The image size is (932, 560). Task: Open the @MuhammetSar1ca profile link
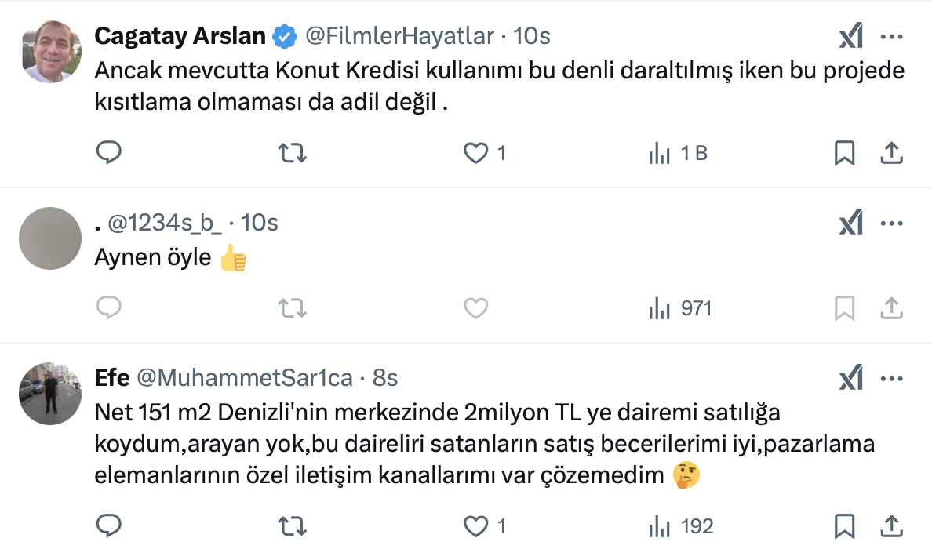point(245,378)
